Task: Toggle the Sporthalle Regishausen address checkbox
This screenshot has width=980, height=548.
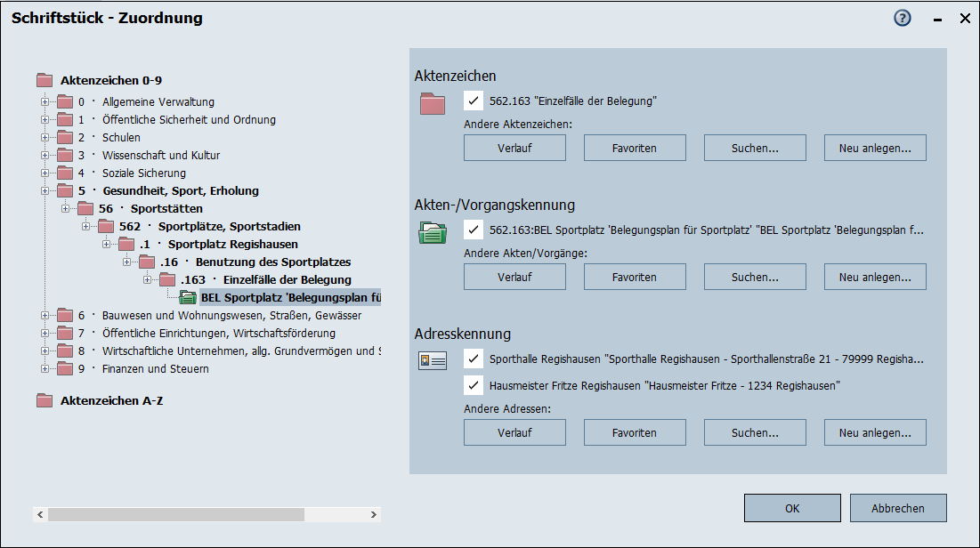Action: pyautogui.click(x=474, y=359)
